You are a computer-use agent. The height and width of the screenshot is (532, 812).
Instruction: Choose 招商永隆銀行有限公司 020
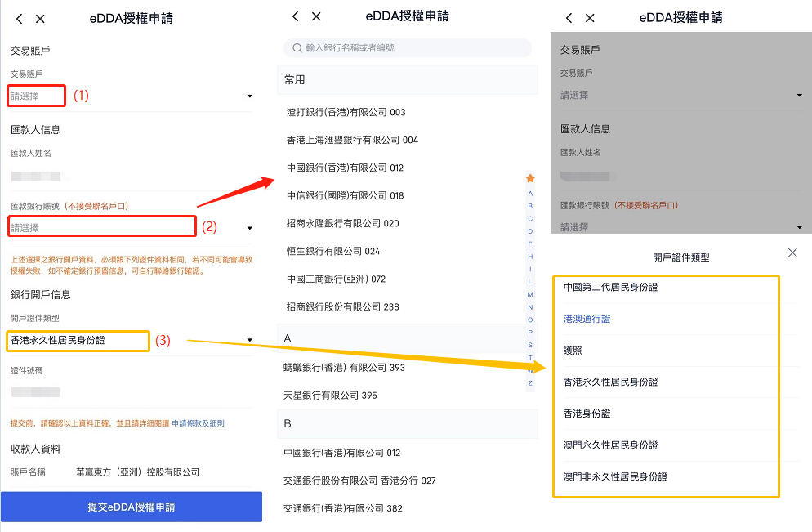click(x=343, y=224)
